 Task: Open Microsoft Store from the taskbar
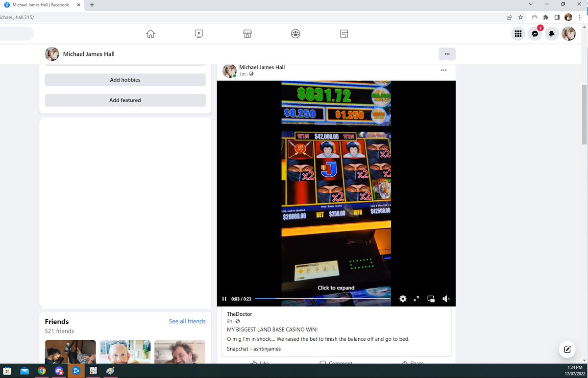point(7,371)
